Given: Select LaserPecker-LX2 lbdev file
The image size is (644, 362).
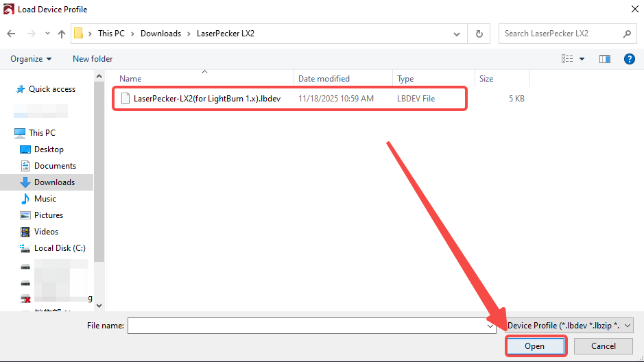Looking at the screenshot, I should tap(206, 99).
